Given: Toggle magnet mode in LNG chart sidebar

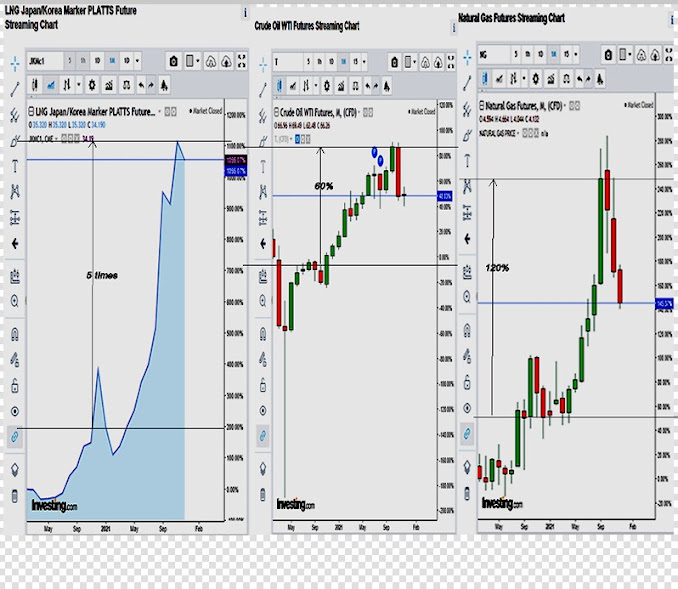Looking at the screenshot, I should (15, 334).
